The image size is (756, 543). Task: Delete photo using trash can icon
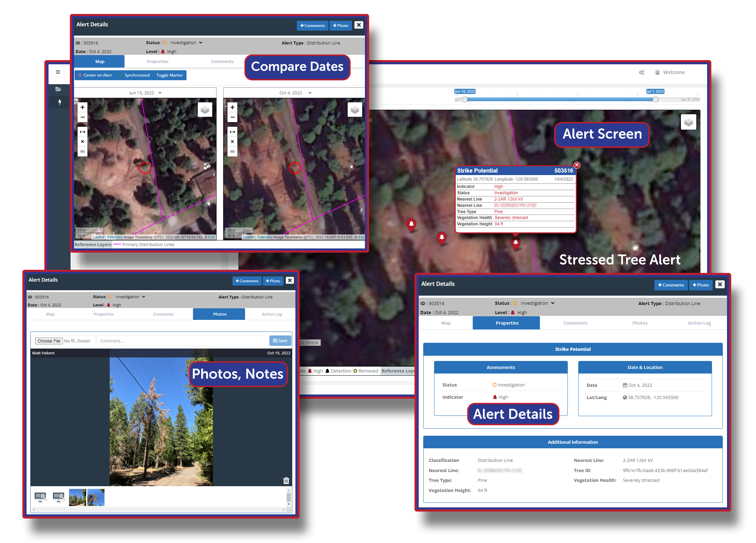pyautogui.click(x=286, y=480)
